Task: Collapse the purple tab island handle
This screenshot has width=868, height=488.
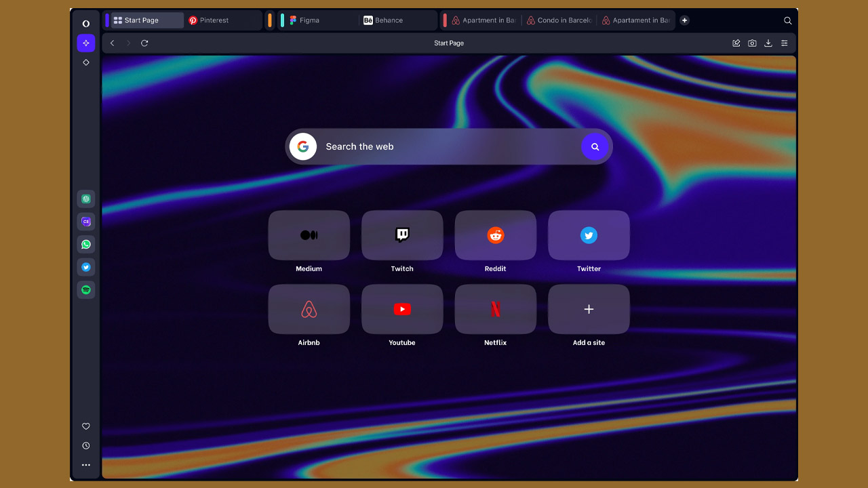Action: click(x=107, y=20)
